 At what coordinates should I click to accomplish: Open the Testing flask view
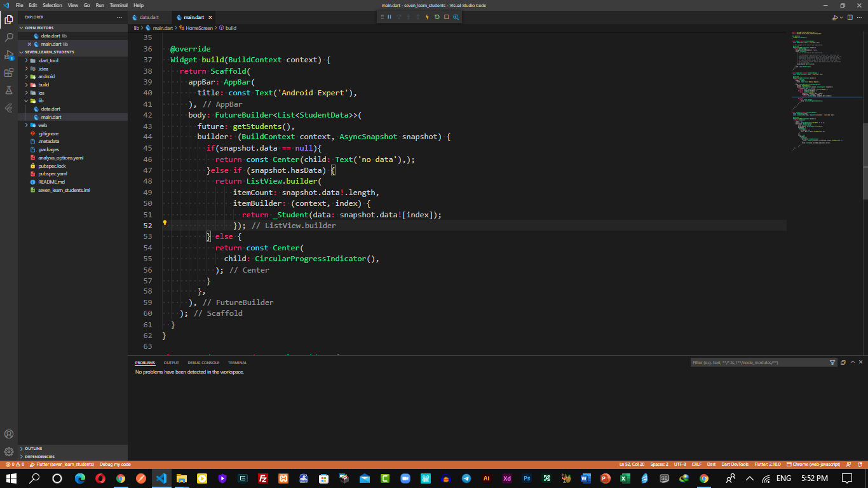(x=9, y=90)
